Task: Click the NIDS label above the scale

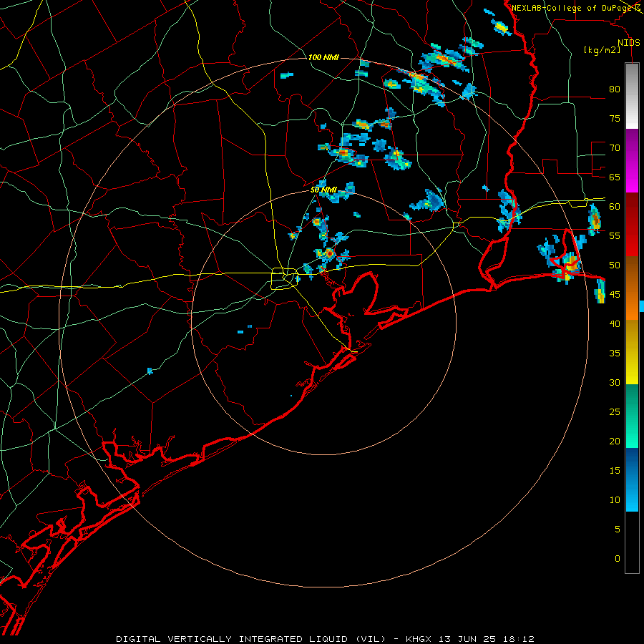Action: (x=629, y=43)
